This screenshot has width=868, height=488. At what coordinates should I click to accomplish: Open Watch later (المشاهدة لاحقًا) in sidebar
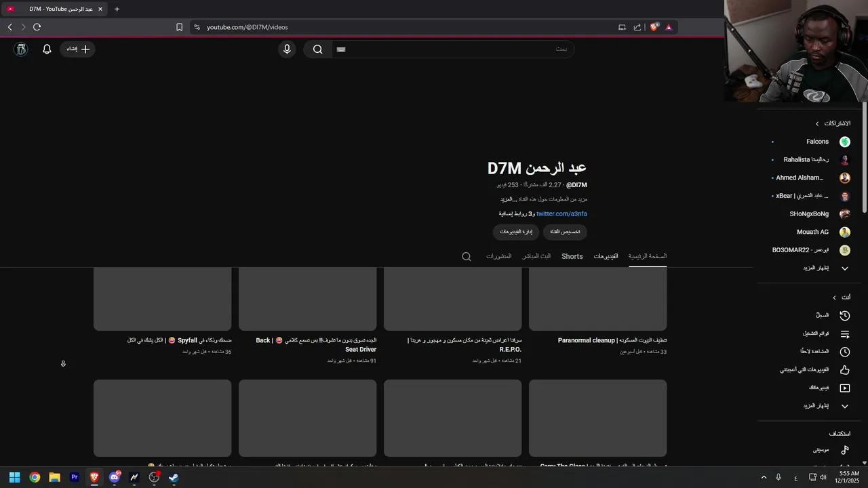click(826, 352)
